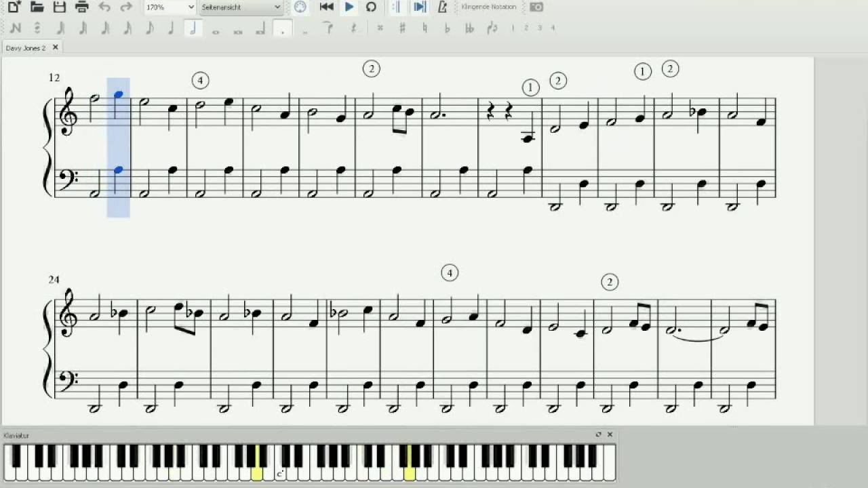
Task: Toggle the augmentation dot button
Action: [283, 28]
